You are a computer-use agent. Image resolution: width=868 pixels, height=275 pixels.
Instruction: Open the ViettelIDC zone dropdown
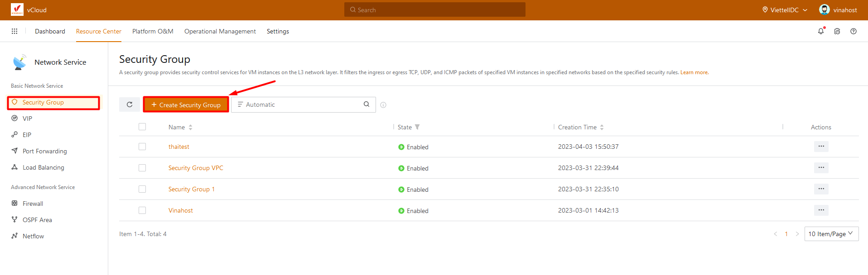pyautogui.click(x=785, y=10)
